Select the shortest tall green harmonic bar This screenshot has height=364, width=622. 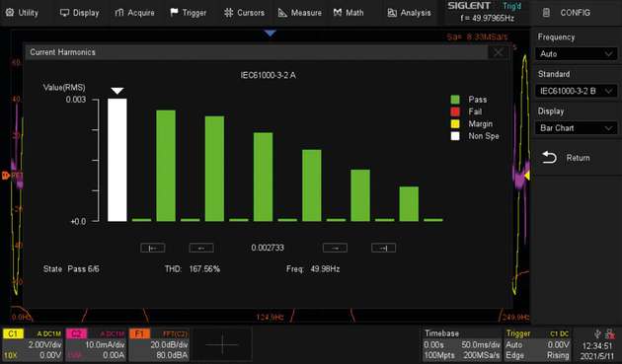tap(409, 204)
